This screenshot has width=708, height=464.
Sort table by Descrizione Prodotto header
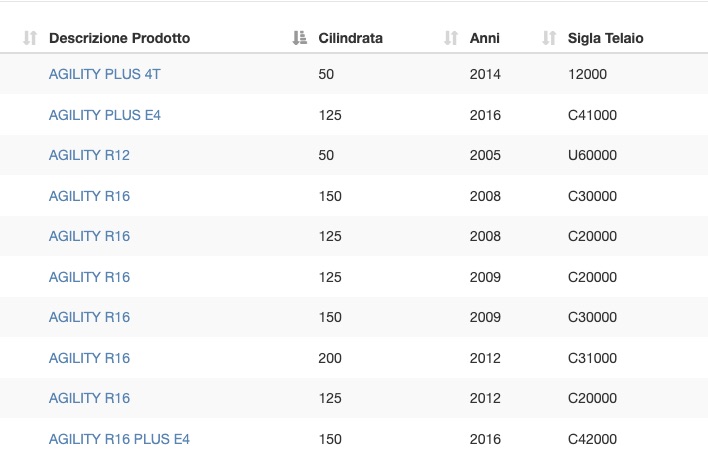[119, 38]
